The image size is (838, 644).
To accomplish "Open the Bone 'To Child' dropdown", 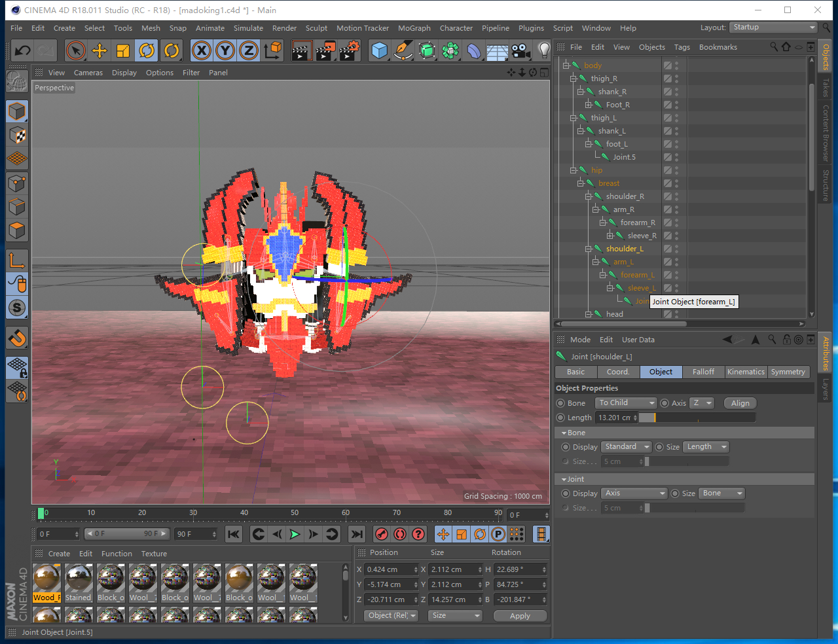I will (625, 403).
